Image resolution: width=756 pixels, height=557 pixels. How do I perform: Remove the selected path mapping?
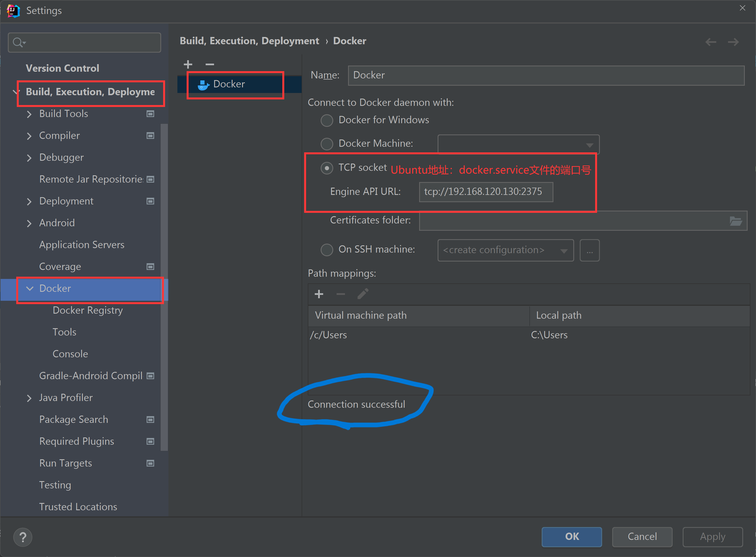pos(341,294)
